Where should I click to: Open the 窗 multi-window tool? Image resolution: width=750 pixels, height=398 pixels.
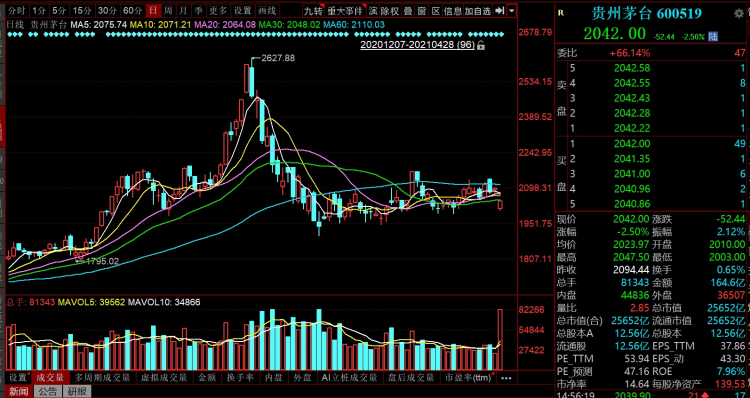tap(421, 11)
